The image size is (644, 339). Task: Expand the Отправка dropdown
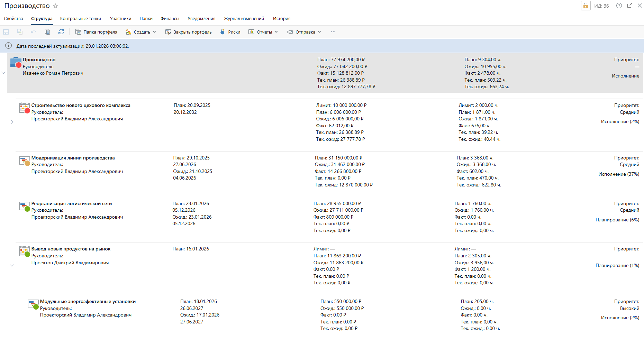pyautogui.click(x=304, y=32)
